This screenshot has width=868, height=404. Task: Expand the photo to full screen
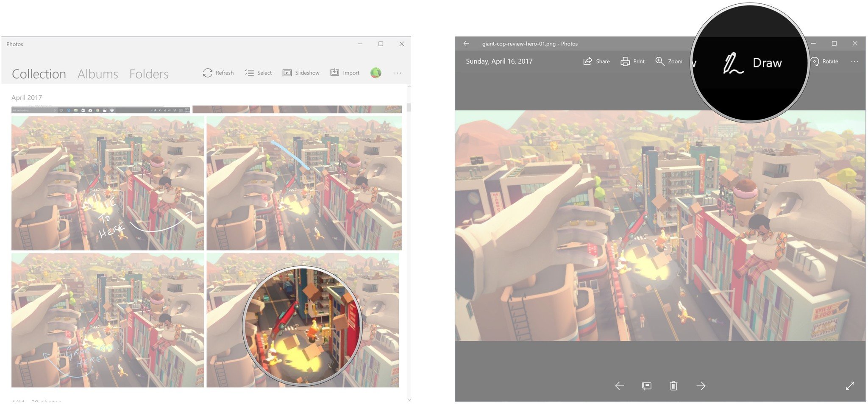[x=850, y=386]
